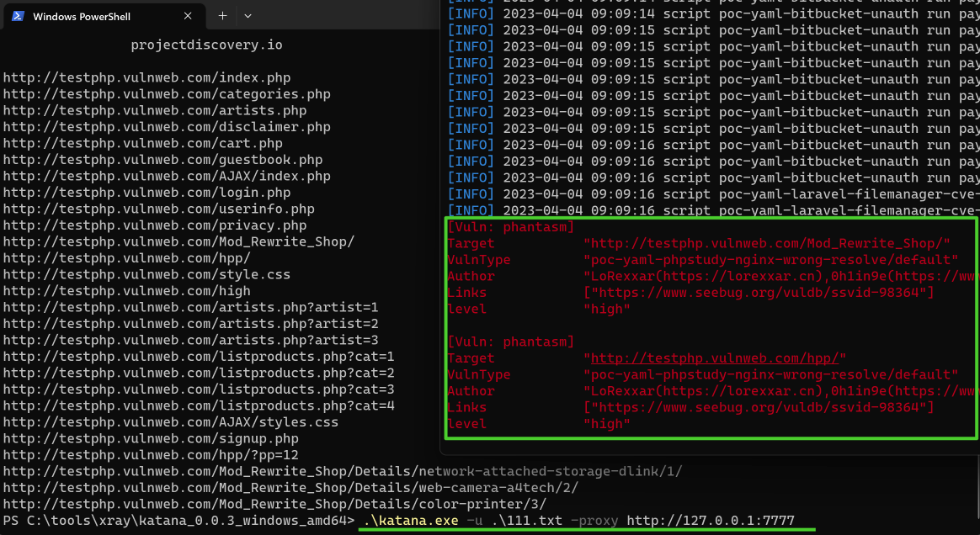Click the categories.php URL line
Screen dimensions: 980x535
click(x=167, y=94)
